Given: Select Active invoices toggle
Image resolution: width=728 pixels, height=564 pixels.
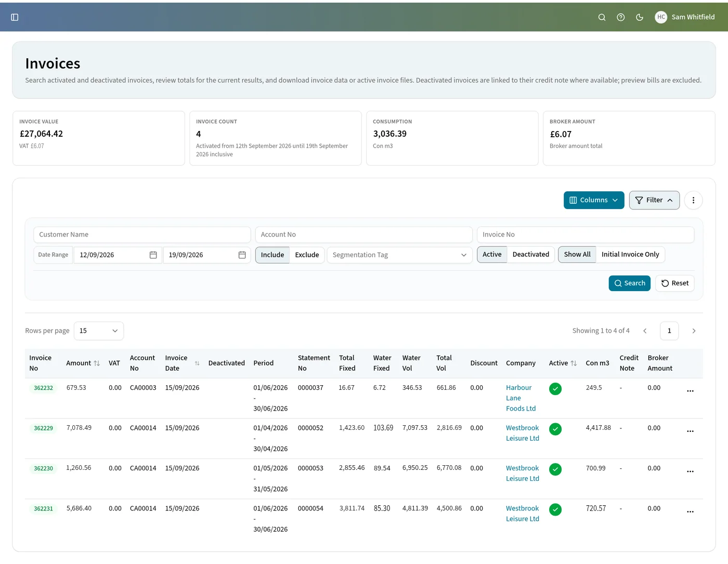Looking at the screenshot, I should tap(492, 254).
